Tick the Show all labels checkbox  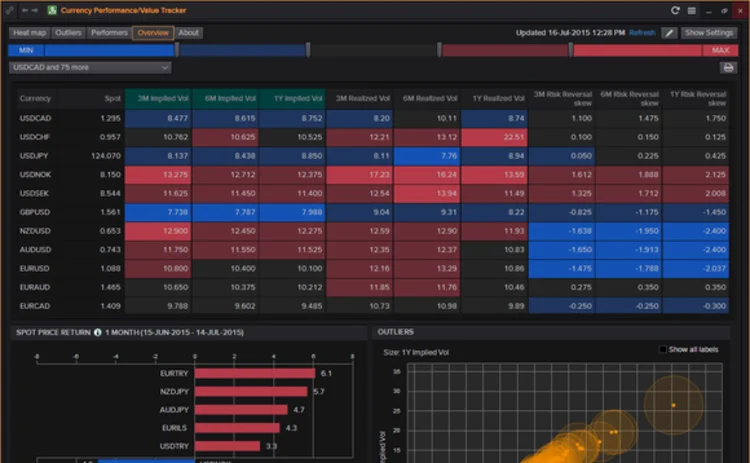point(662,350)
